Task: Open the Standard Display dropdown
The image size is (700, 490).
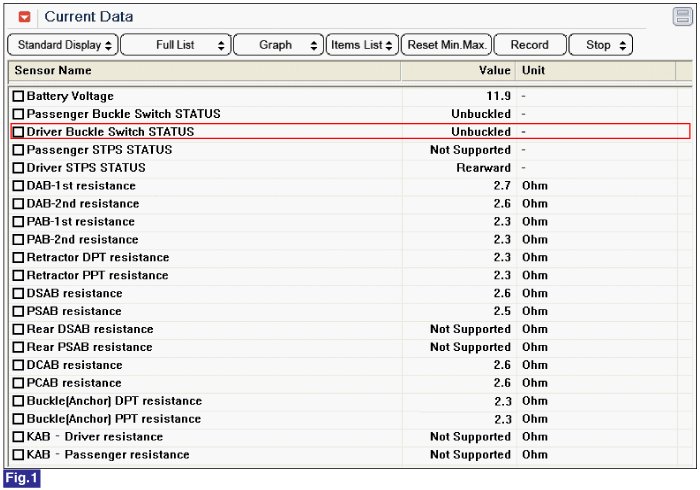Action: click(63, 45)
